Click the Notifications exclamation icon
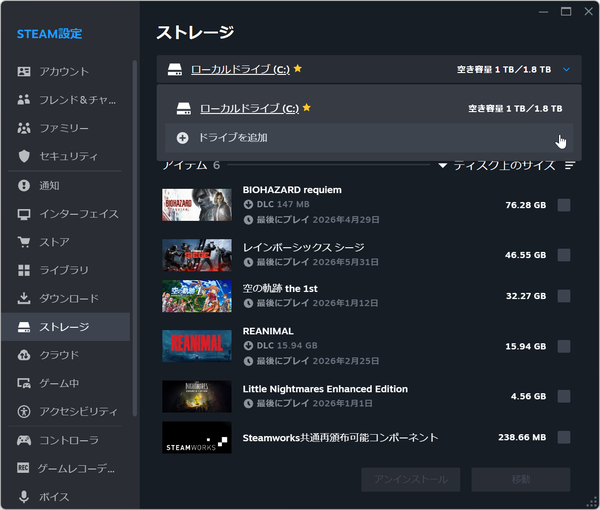600x510 pixels. tap(24, 186)
